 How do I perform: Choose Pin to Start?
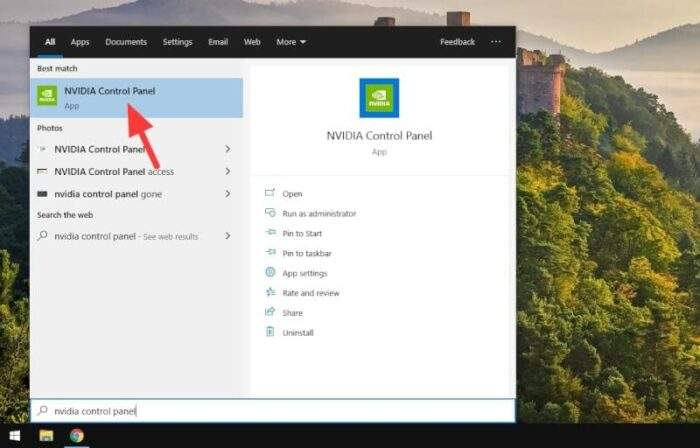click(302, 233)
